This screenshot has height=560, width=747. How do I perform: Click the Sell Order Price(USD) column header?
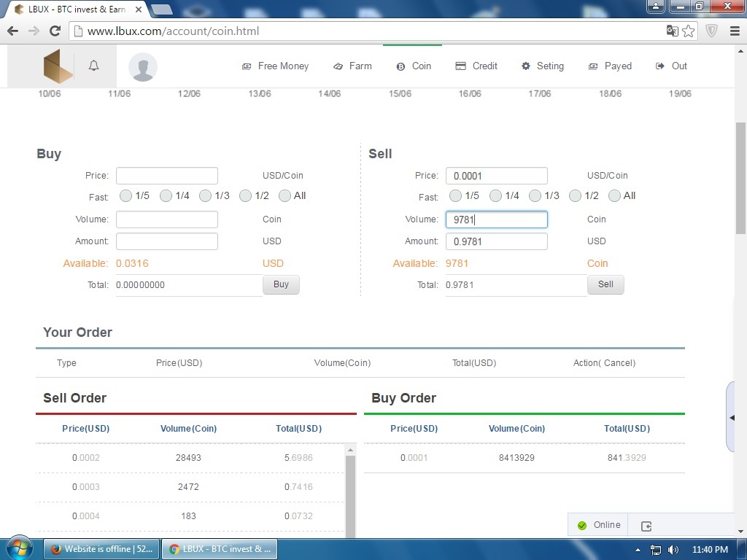point(86,429)
